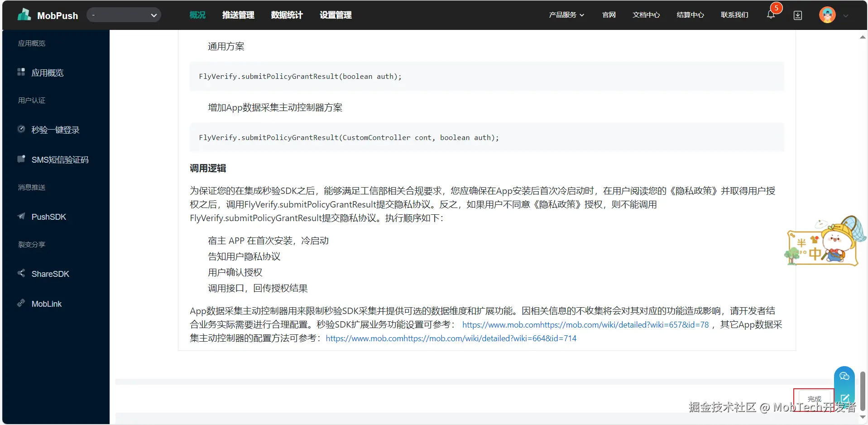Click the code line containing CustomController cont

349,138
